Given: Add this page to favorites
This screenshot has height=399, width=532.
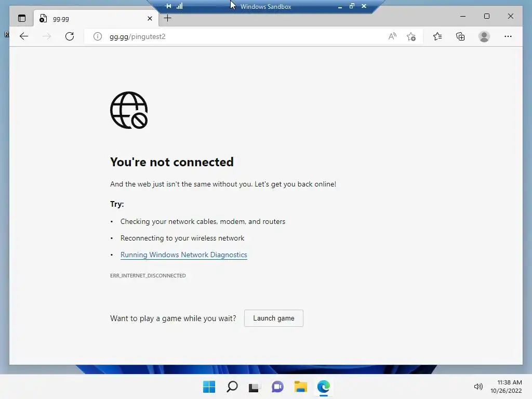Looking at the screenshot, I should (411, 36).
